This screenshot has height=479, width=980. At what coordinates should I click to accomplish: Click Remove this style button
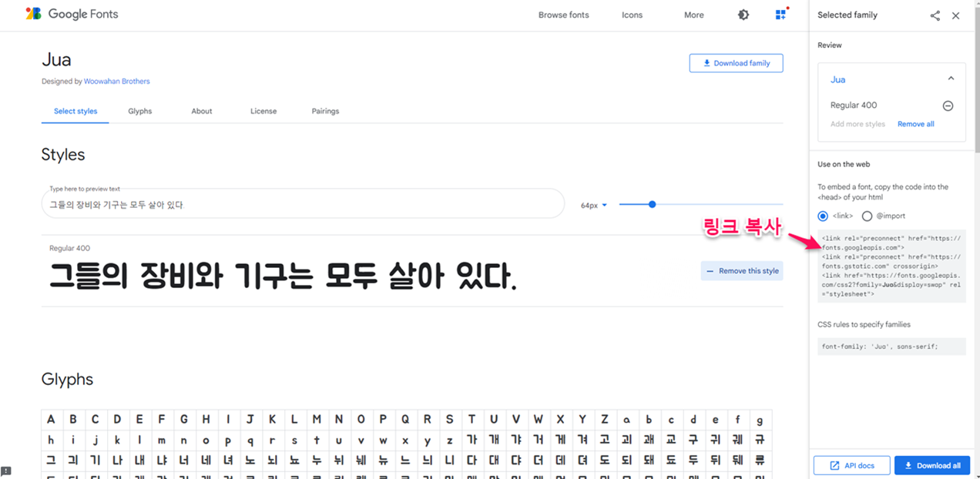click(x=742, y=271)
